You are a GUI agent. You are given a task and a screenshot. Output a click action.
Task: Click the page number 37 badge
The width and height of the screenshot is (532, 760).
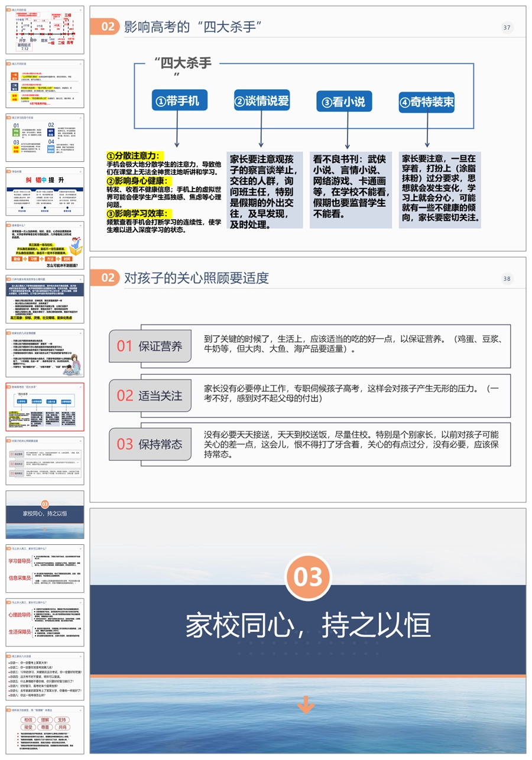click(x=507, y=28)
